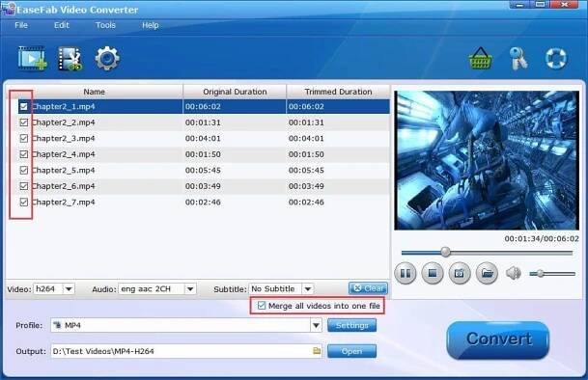
Task: Click the Add Video icon in toolbar
Action: point(32,59)
